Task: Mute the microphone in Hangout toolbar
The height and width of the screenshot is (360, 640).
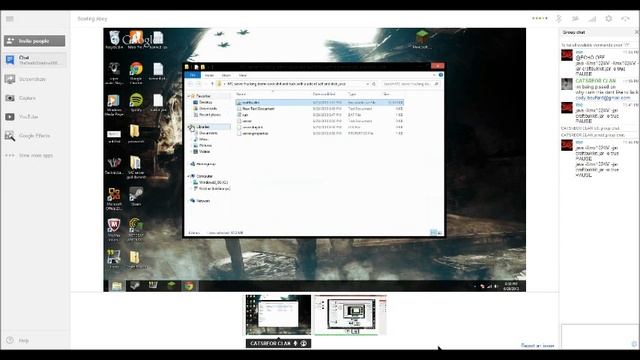Action: pos(559,19)
